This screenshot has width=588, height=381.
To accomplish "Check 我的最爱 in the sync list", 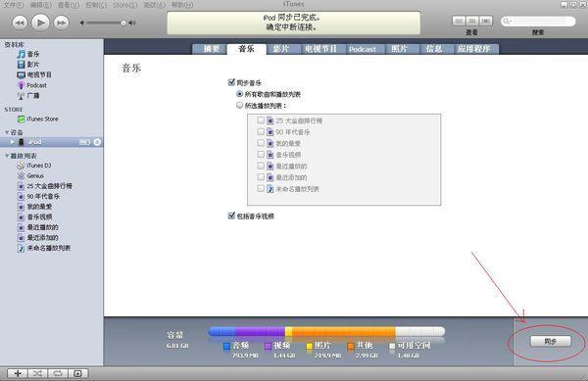I will click(261, 143).
